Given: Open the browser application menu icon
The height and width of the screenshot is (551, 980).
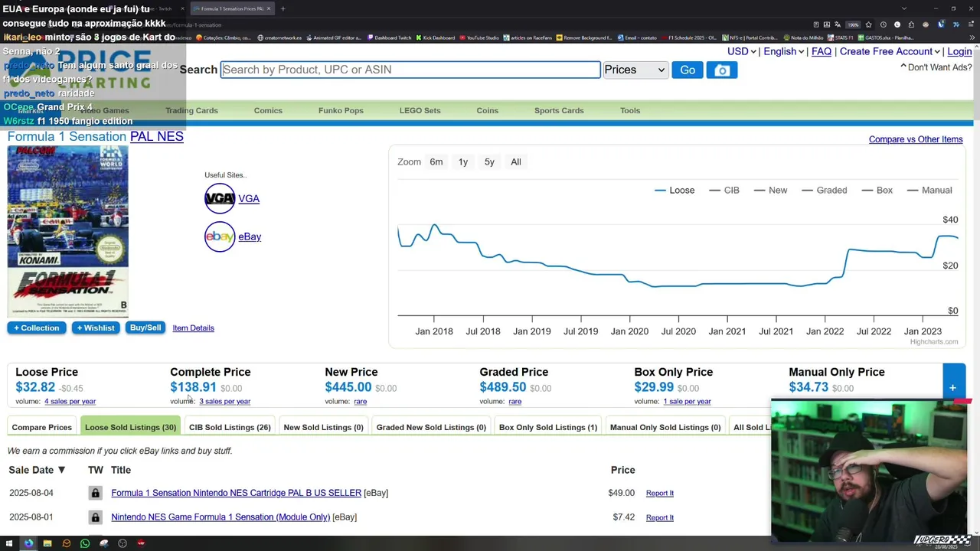Looking at the screenshot, I should tap(971, 24).
